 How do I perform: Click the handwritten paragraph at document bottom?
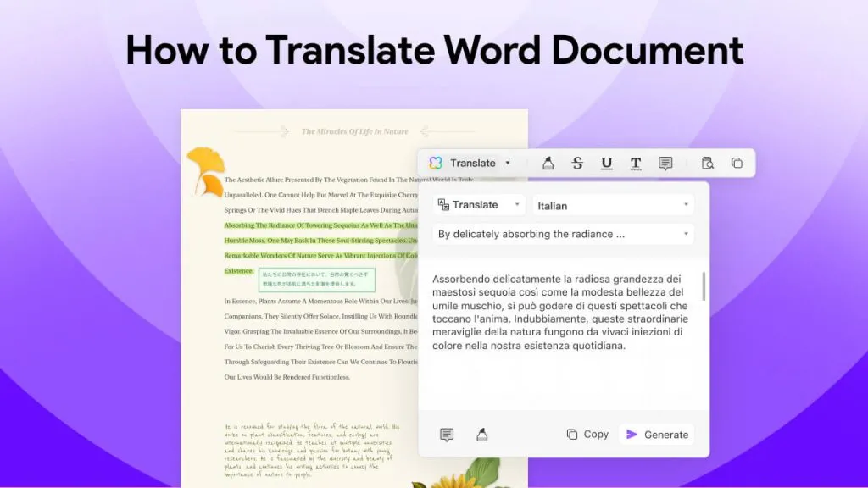click(x=312, y=451)
